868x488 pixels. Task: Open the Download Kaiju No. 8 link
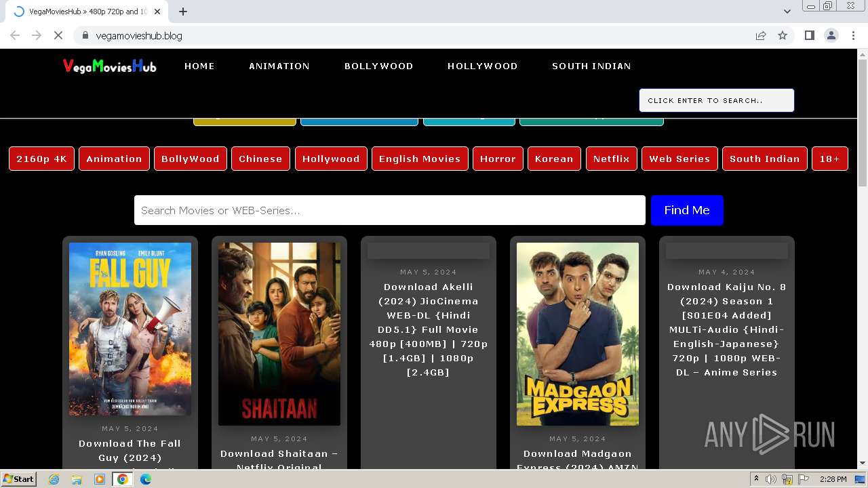coord(727,329)
